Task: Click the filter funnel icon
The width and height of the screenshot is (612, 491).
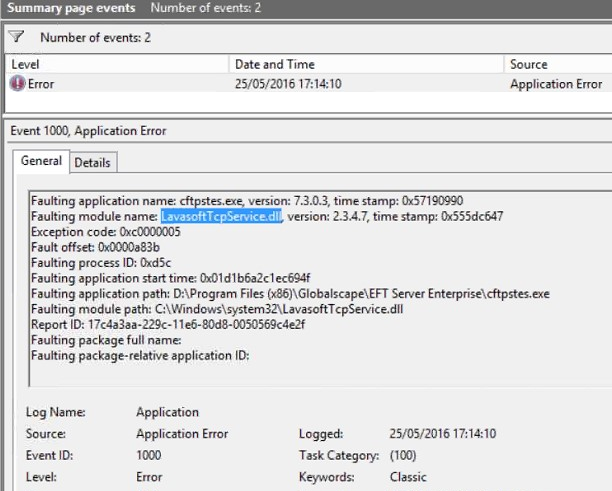Action: (16, 37)
